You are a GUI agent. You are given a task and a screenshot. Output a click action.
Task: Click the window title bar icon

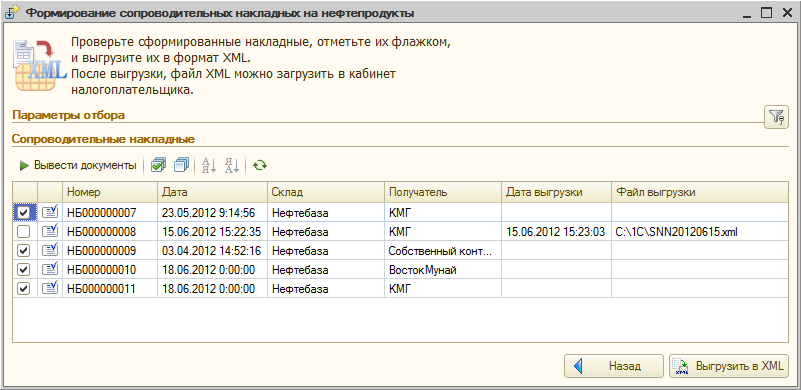12,13
